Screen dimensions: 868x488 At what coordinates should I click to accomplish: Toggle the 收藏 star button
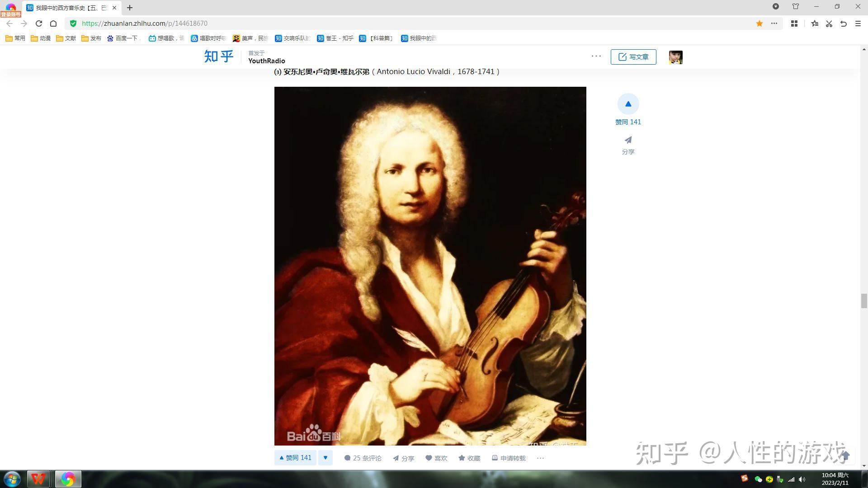469,458
